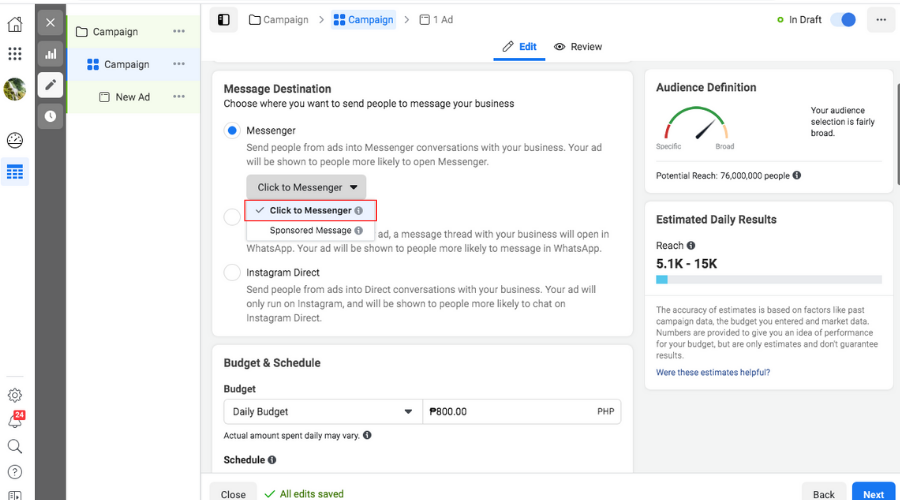Click the '5.1K - 15K' reach value

(x=686, y=264)
